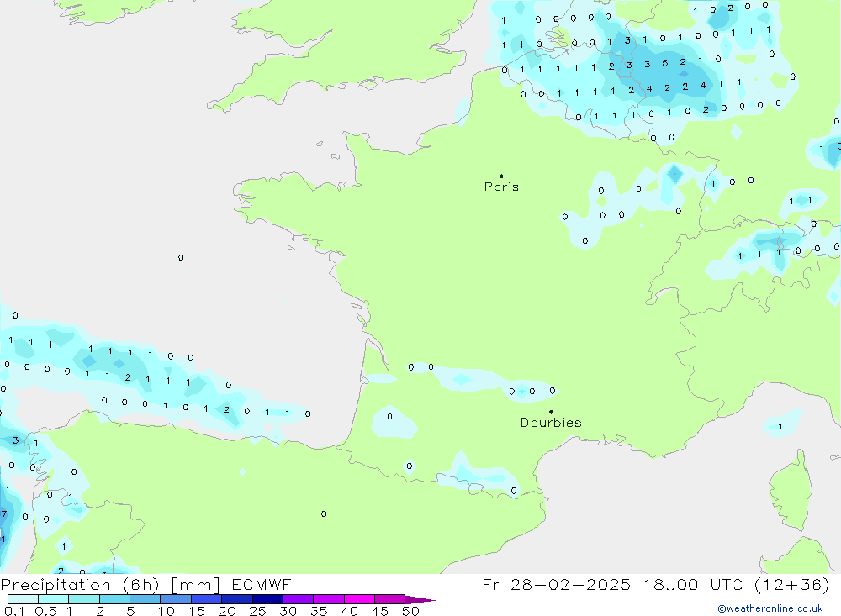Select the 1–2 mm legend color swatch
This screenshot has height=616, width=841.
click(83, 599)
